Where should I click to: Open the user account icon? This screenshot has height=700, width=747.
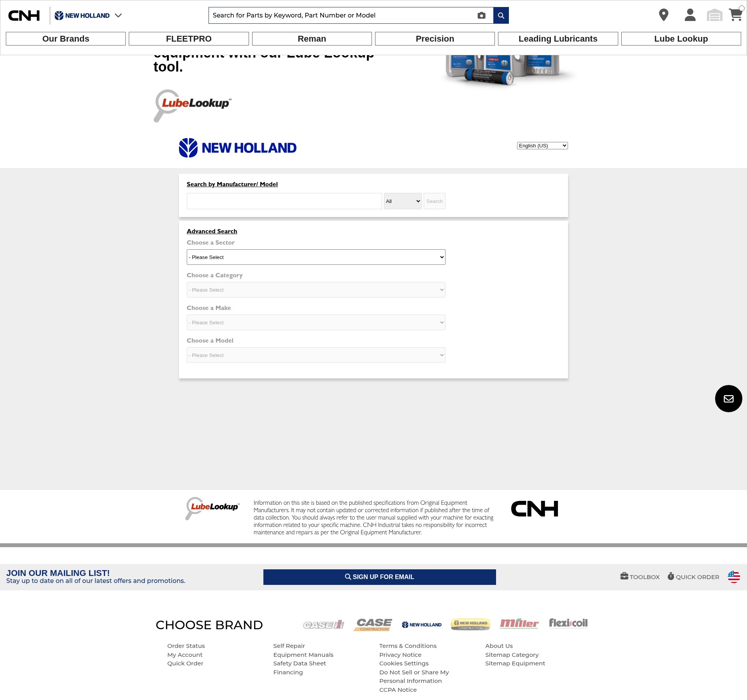[690, 15]
